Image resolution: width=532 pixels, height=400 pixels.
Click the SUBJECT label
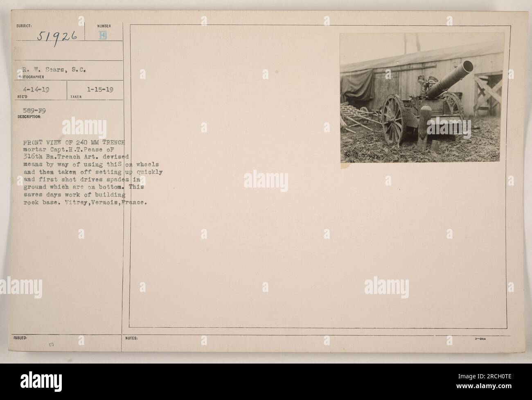[x=23, y=25]
